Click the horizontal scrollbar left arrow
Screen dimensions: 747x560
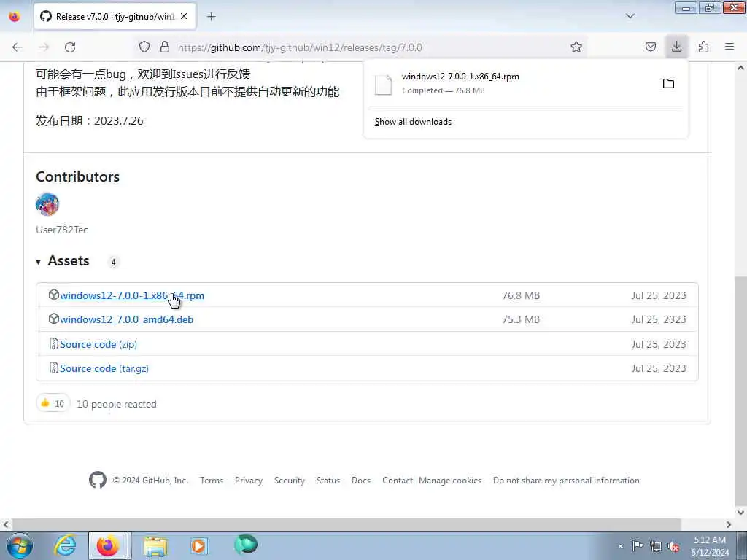click(x=6, y=524)
